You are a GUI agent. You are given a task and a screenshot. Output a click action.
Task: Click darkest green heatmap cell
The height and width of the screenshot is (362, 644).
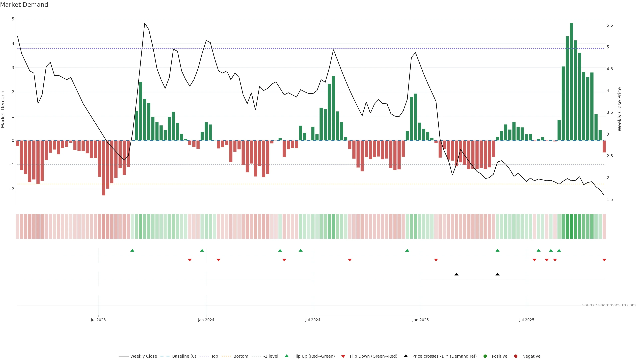[571, 226]
